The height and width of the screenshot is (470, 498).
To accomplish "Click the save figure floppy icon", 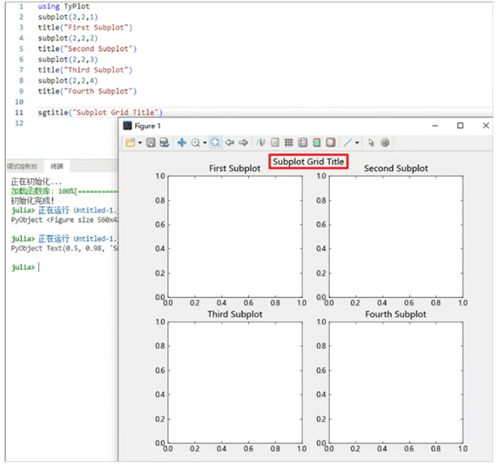I will pyautogui.click(x=151, y=143).
